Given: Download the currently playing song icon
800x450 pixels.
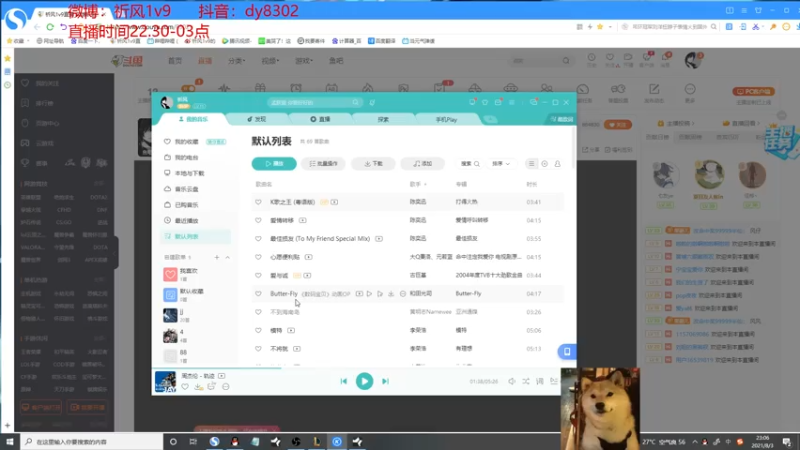Looking at the screenshot, I should tap(198, 387).
